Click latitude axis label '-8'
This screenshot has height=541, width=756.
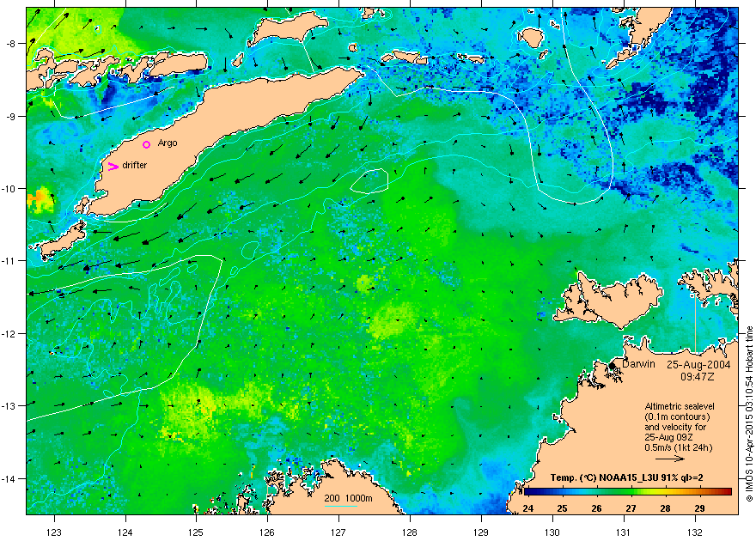coord(10,44)
